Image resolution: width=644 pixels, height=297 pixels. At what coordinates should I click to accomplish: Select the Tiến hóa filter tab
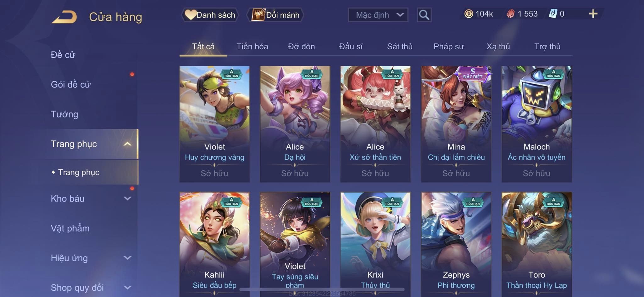pyautogui.click(x=252, y=46)
